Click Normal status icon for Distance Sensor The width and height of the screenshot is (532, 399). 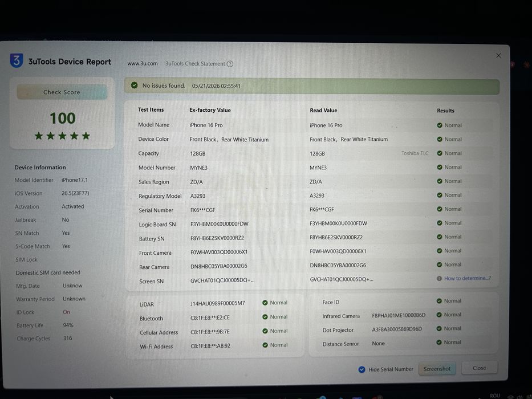pyautogui.click(x=439, y=342)
